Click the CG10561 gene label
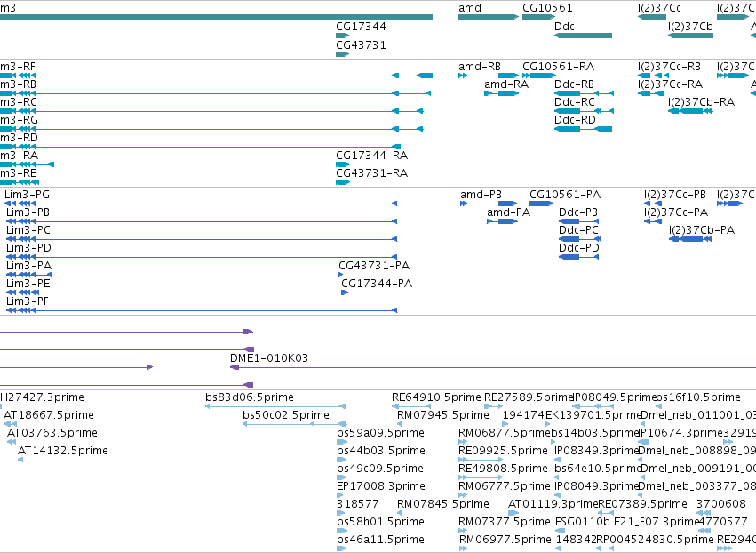This screenshot has width=756, height=553. (x=547, y=8)
